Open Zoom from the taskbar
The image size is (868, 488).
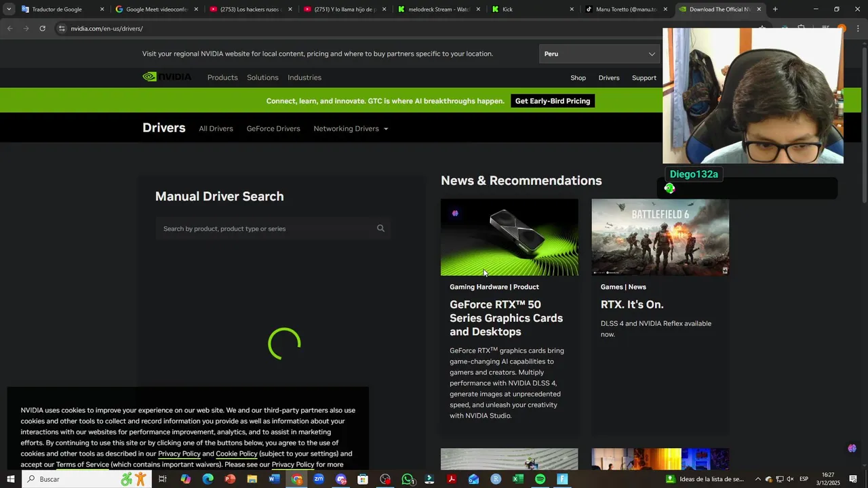[319, 479]
